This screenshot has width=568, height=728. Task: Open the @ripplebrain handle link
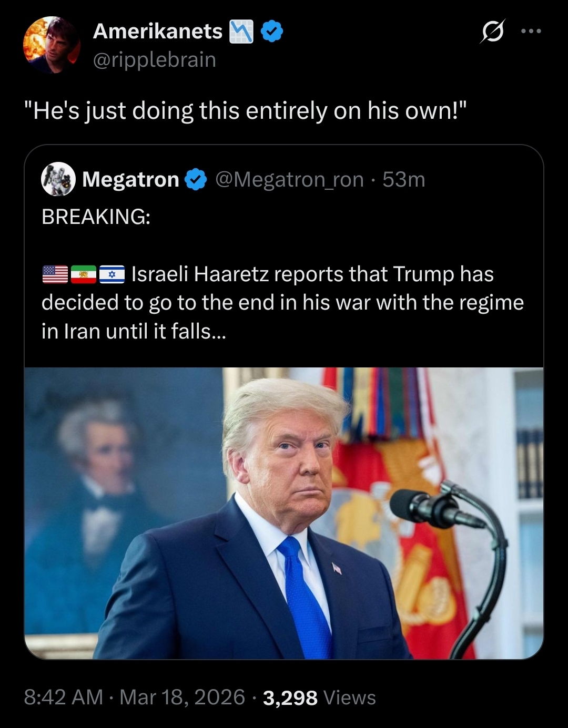point(155,59)
